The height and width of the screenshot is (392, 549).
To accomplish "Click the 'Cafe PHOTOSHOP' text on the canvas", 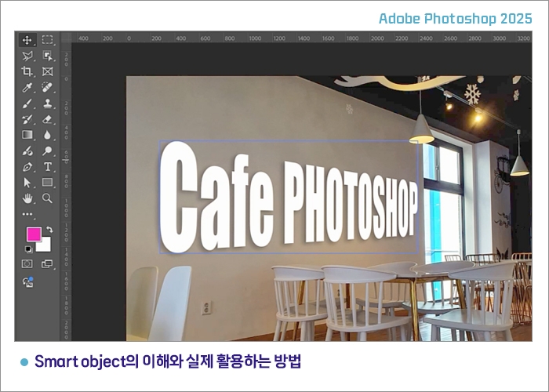I will [x=289, y=198].
